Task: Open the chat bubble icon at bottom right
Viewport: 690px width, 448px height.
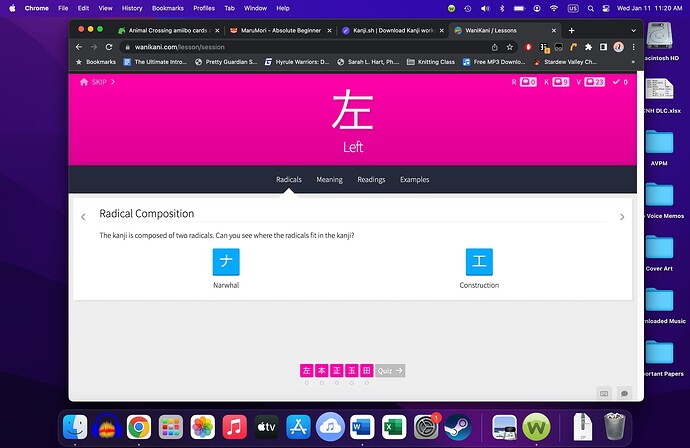Action: (624, 393)
